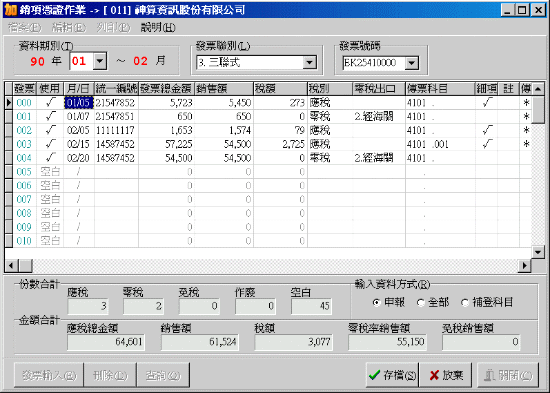
Task: Click the 零稅率銷售額 field showing 55,150
Action: [x=387, y=342]
